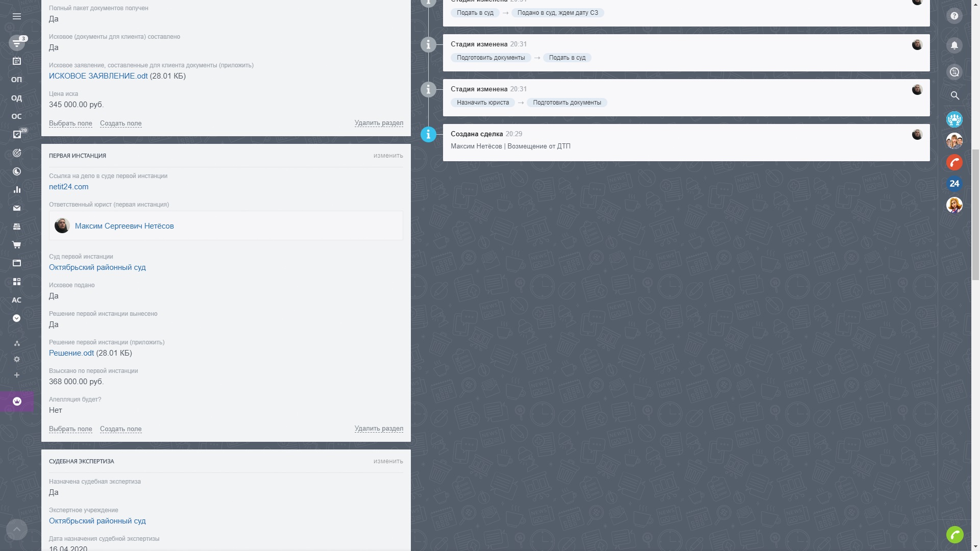Click plus to add sidebar item
The width and height of the screenshot is (980, 551).
pyautogui.click(x=17, y=375)
